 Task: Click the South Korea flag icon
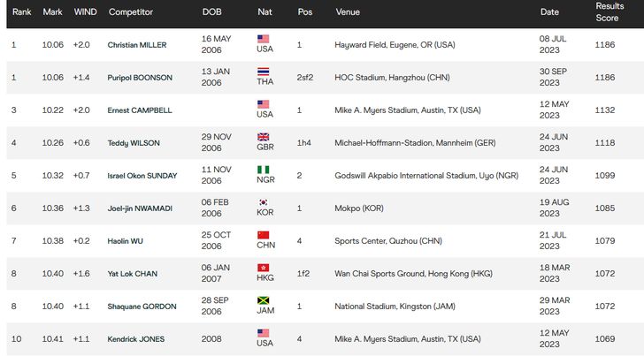(263, 202)
